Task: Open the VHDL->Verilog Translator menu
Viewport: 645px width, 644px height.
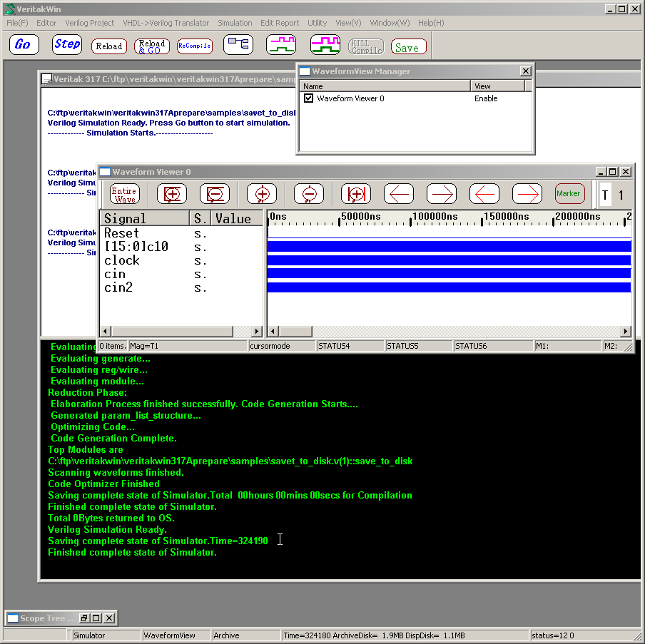Action: point(166,23)
